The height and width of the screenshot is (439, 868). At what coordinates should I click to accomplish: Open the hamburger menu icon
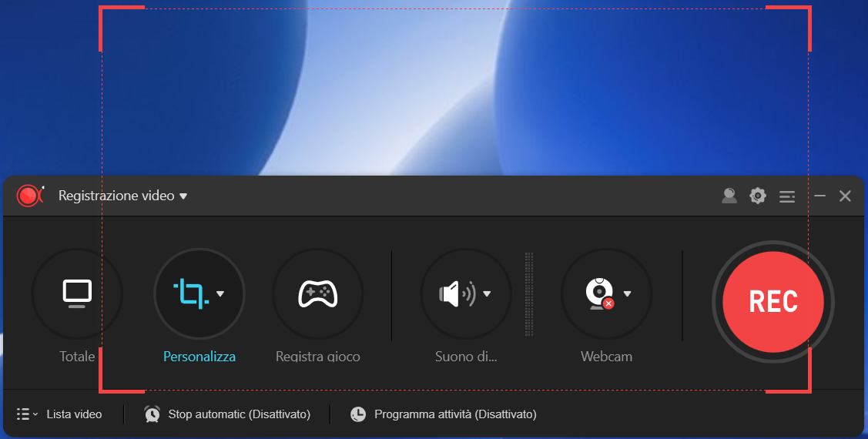pos(787,196)
